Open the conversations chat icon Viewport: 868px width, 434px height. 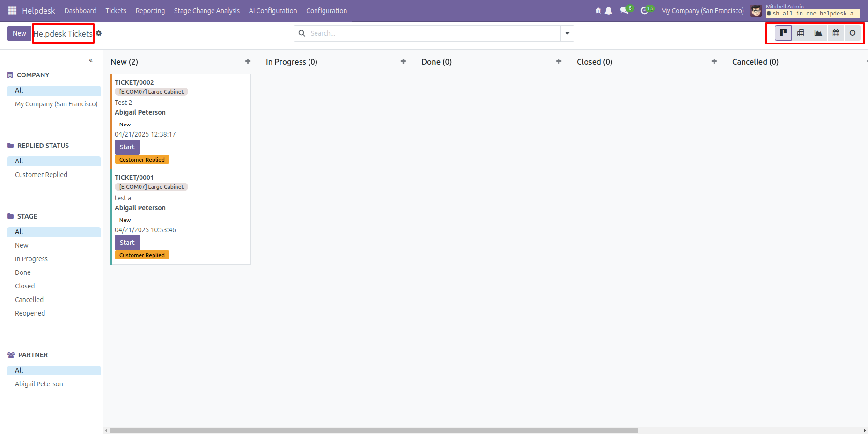click(624, 10)
